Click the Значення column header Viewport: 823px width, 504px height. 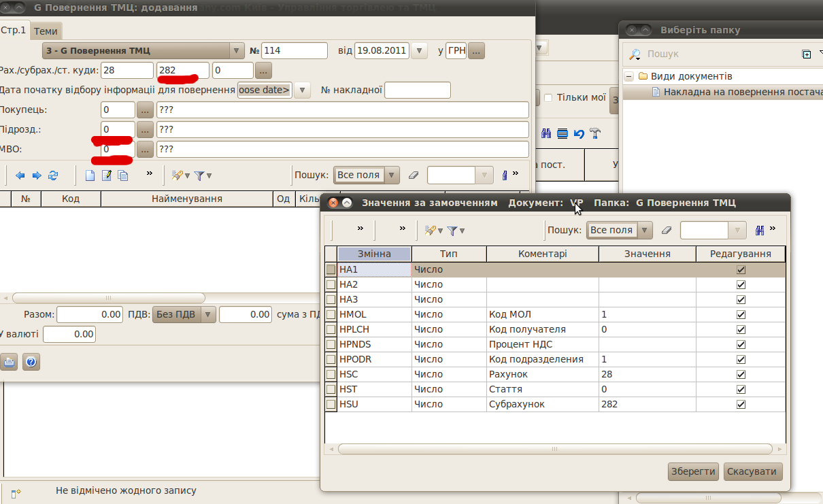(x=647, y=254)
